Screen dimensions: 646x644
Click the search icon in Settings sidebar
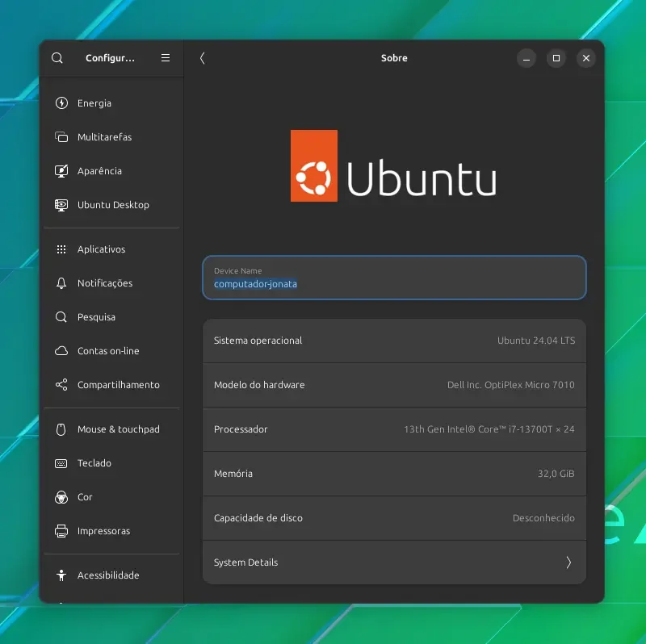click(x=57, y=58)
